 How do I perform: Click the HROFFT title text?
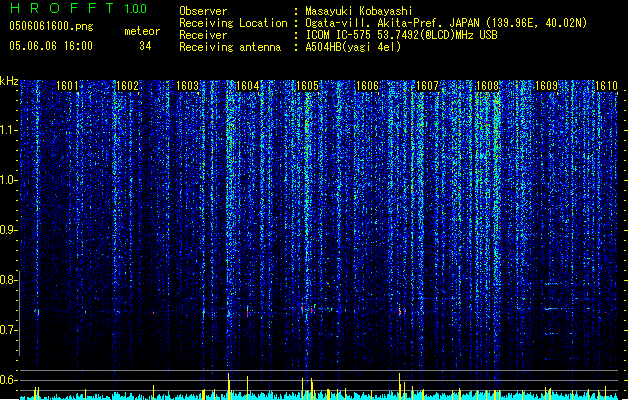(62, 8)
